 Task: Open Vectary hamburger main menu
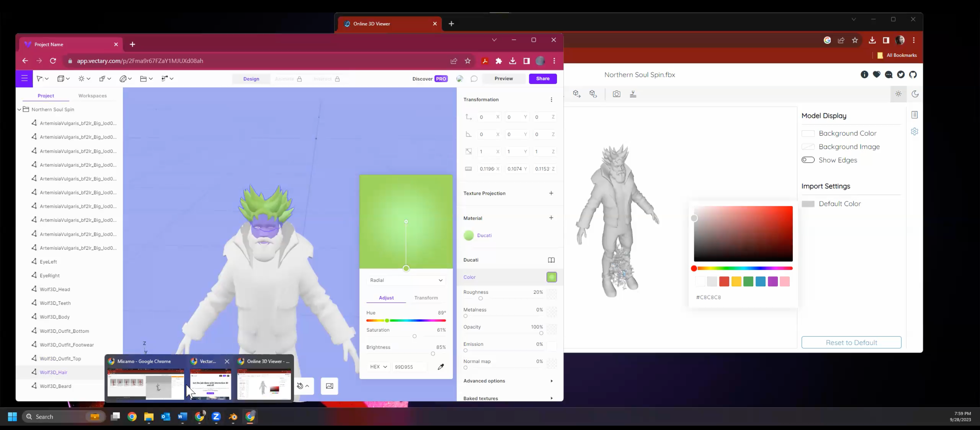[x=24, y=78]
